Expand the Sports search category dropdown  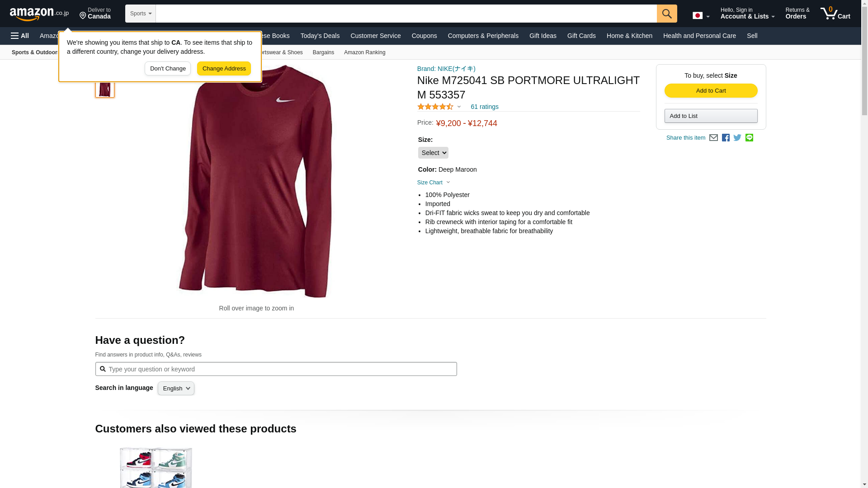[x=141, y=14]
